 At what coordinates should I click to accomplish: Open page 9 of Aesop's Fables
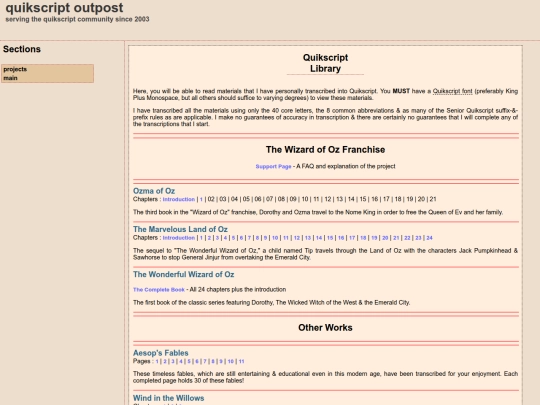tap(221, 361)
